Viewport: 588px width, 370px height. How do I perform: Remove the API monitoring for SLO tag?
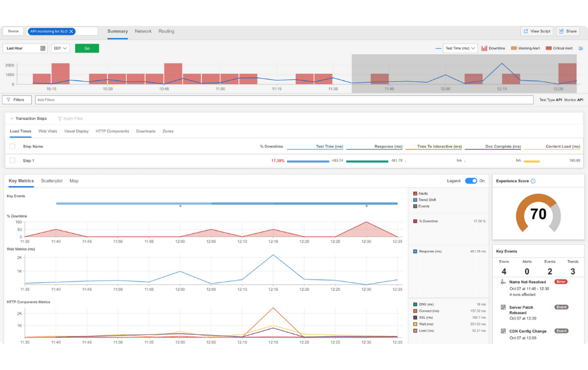tap(71, 32)
